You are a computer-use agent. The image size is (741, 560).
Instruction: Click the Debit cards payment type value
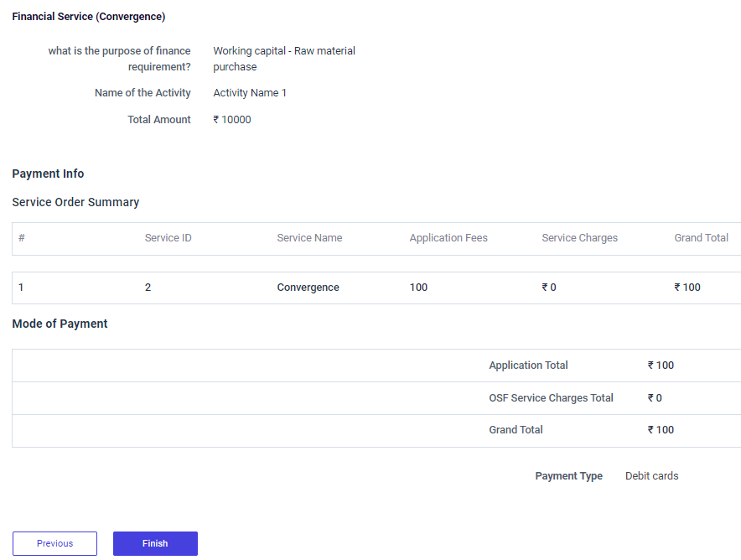[x=651, y=476]
